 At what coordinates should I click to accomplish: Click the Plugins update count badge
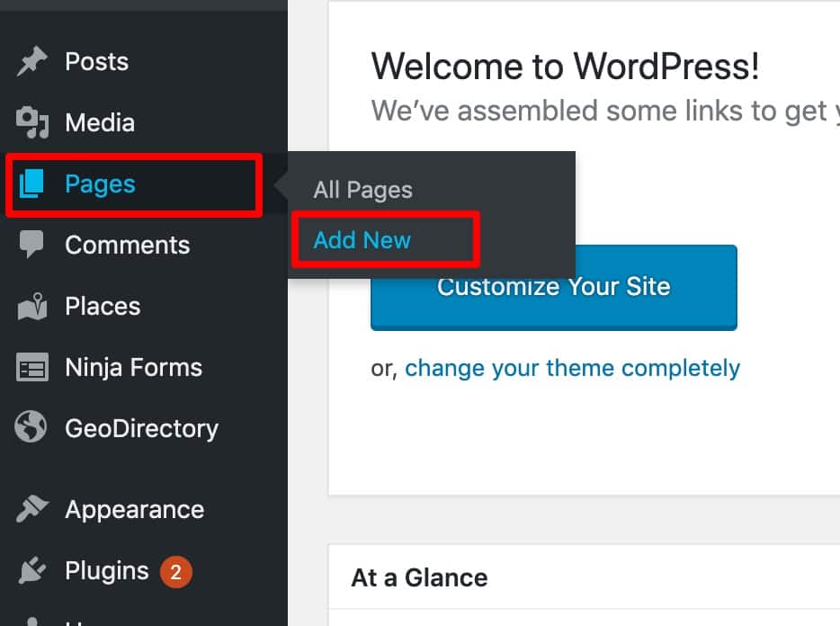(x=176, y=571)
